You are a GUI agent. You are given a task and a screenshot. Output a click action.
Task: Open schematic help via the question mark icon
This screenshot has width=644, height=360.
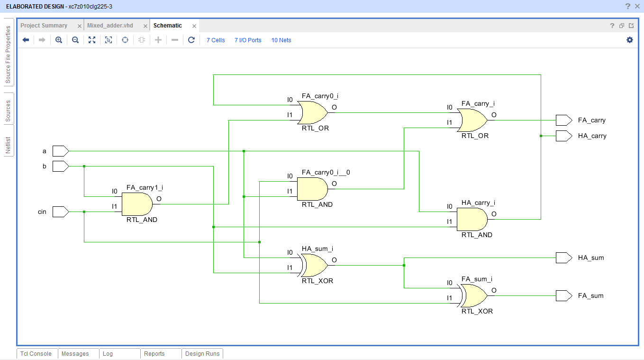coord(611,25)
